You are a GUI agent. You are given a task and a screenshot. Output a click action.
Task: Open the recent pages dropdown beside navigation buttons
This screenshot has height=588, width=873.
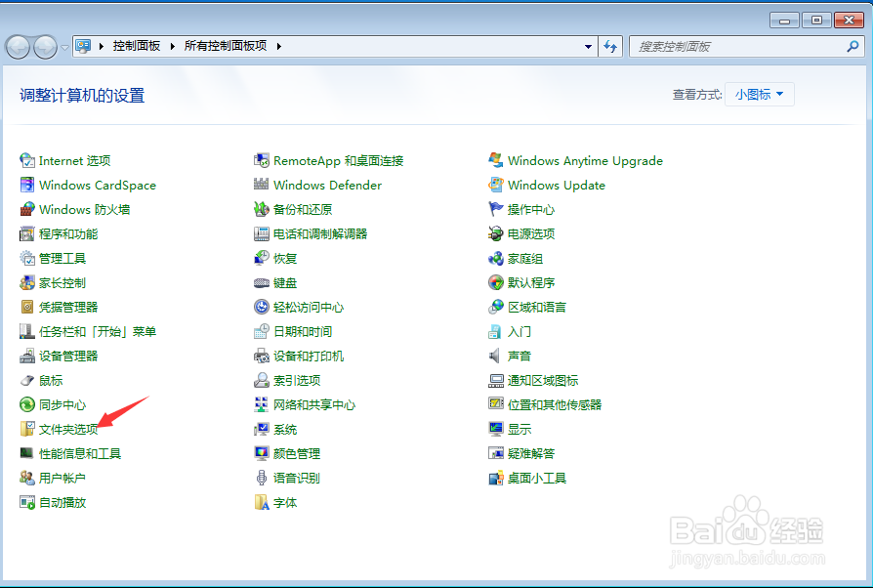64,48
